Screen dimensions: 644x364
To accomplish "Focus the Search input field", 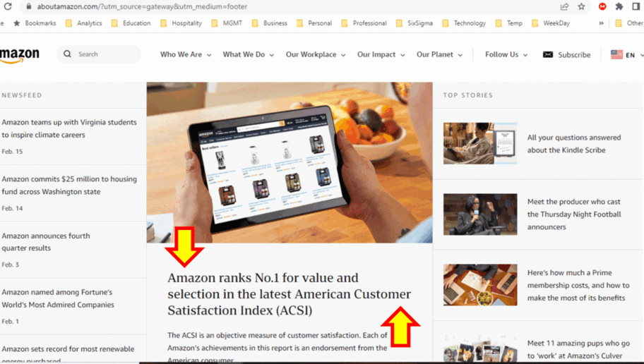I will click(107, 54).
